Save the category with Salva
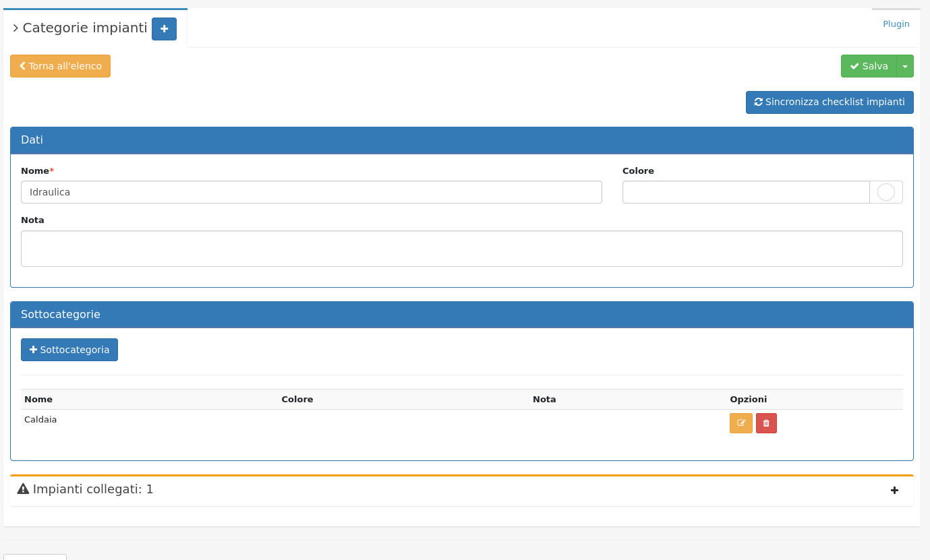The height and width of the screenshot is (560, 930). [x=869, y=66]
